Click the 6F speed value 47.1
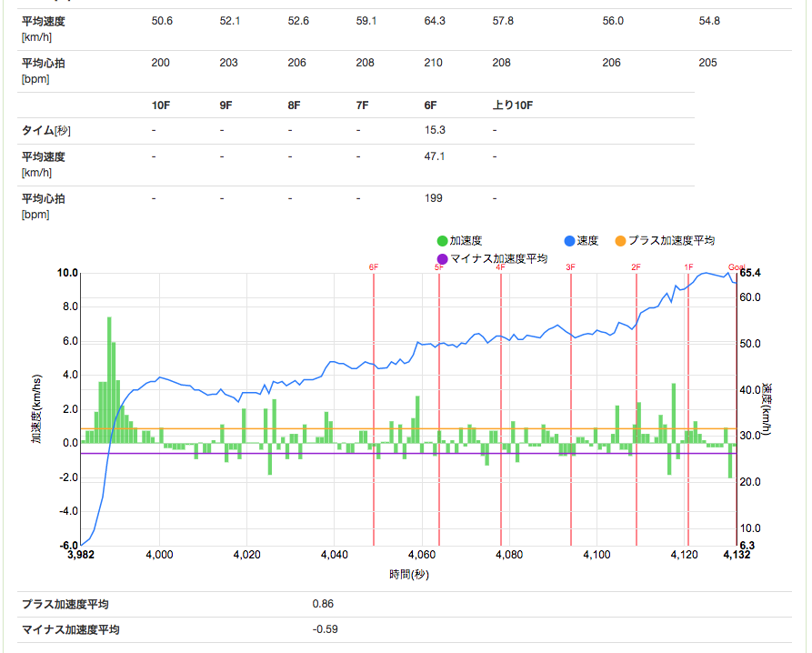 click(434, 156)
